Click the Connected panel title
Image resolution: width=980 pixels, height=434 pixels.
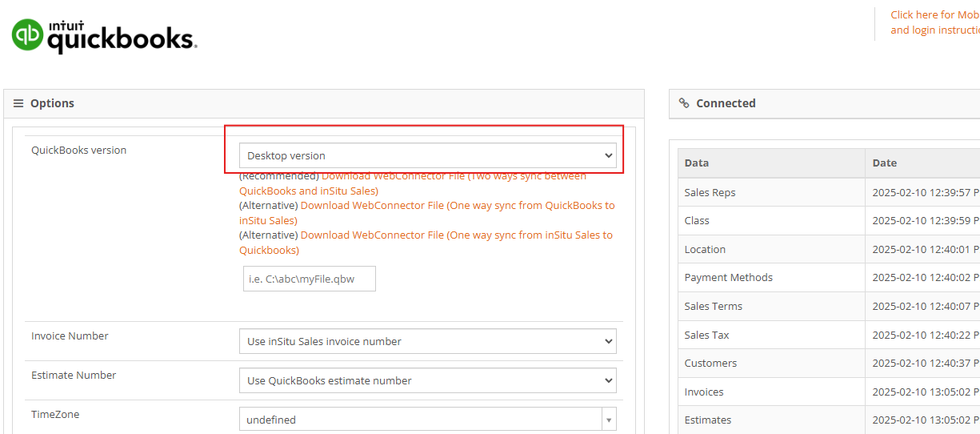(x=726, y=103)
